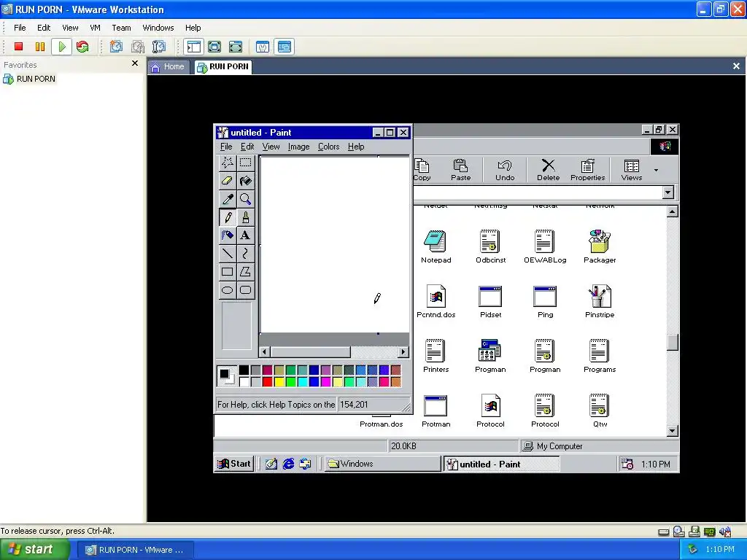Click untitled - Paint taskbar button

pos(501,464)
